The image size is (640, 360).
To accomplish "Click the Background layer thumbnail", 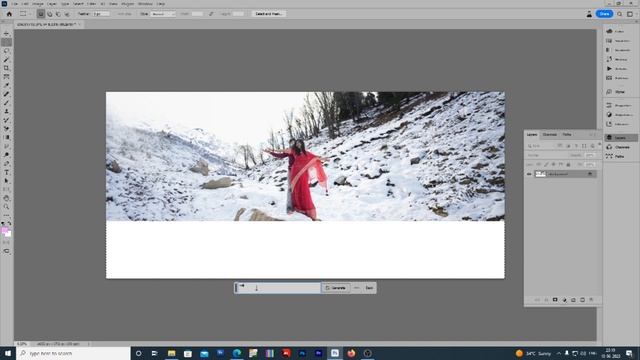I will coord(540,174).
